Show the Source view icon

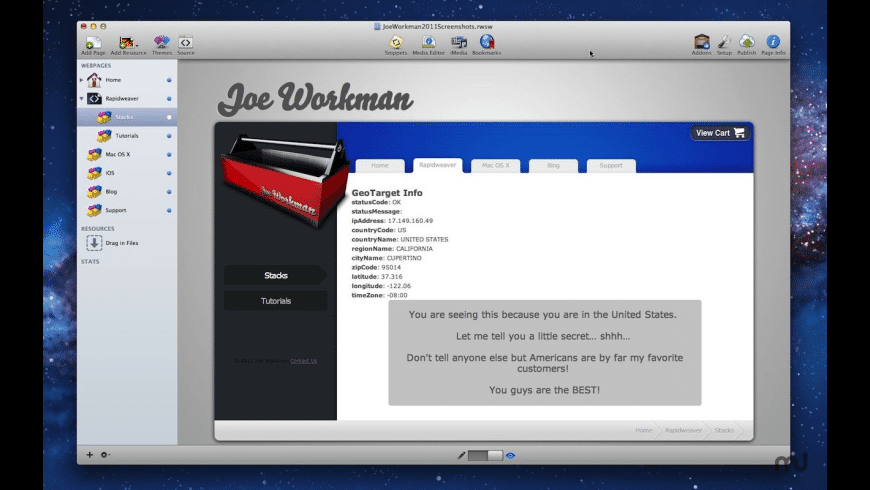click(185, 45)
